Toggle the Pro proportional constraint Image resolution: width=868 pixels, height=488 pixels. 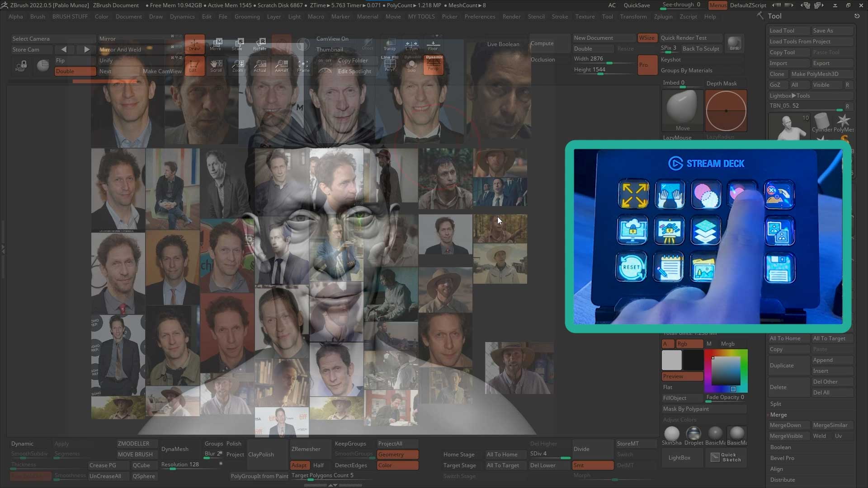(647, 65)
